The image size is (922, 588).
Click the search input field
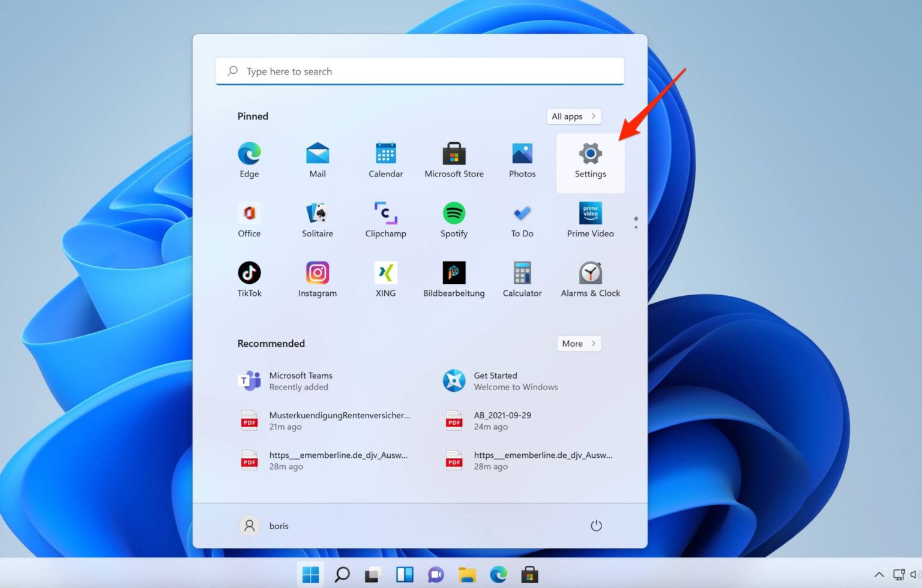pyautogui.click(x=420, y=71)
